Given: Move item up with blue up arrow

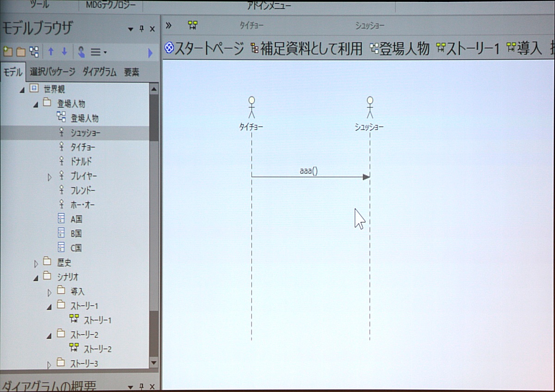Looking at the screenshot, I should pyautogui.click(x=51, y=52).
